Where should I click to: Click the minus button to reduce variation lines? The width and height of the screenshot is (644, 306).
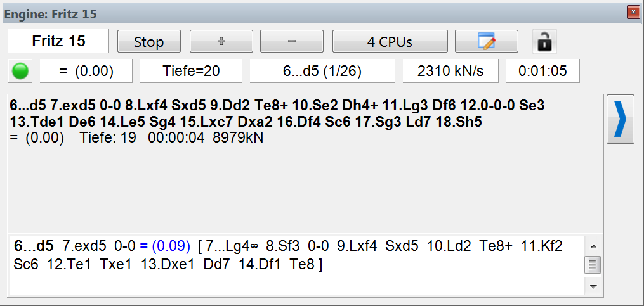pos(292,42)
